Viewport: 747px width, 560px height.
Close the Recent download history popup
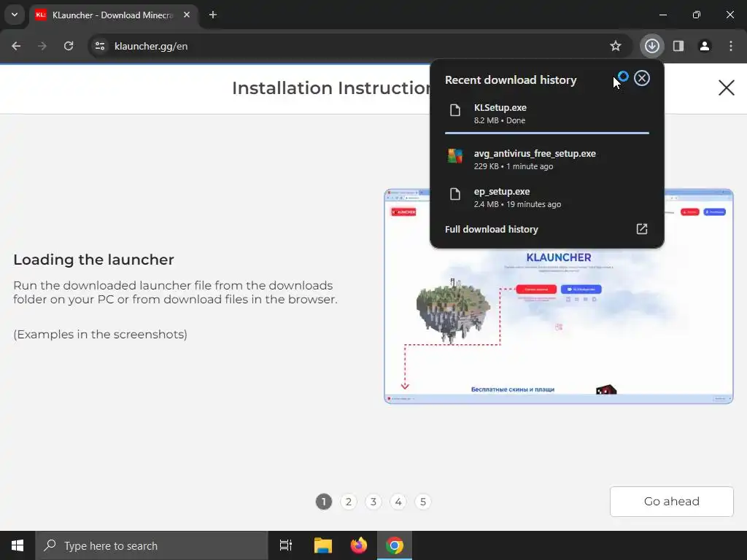[642, 78]
